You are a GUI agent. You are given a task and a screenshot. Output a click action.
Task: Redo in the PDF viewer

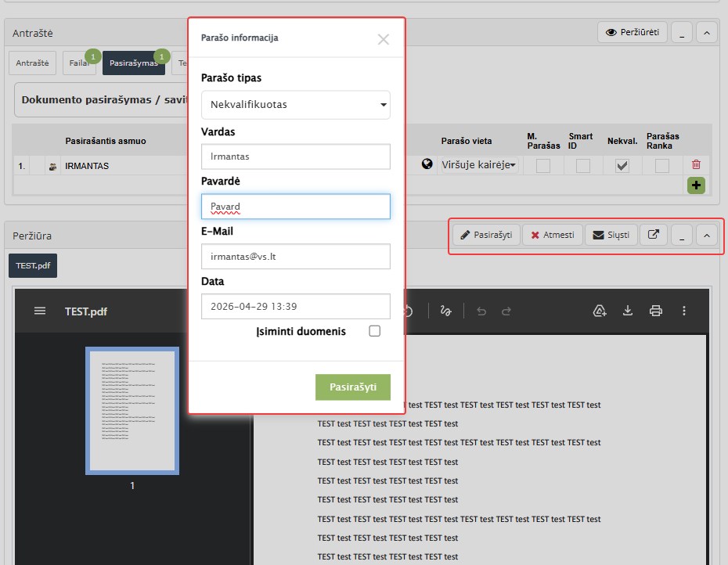point(506,311)
